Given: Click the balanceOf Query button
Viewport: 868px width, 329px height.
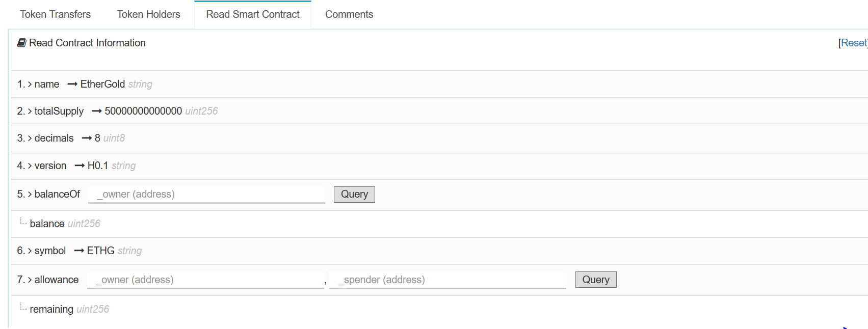Looking at the screenshot, I should pyautogui.click(x=354, y=194).
